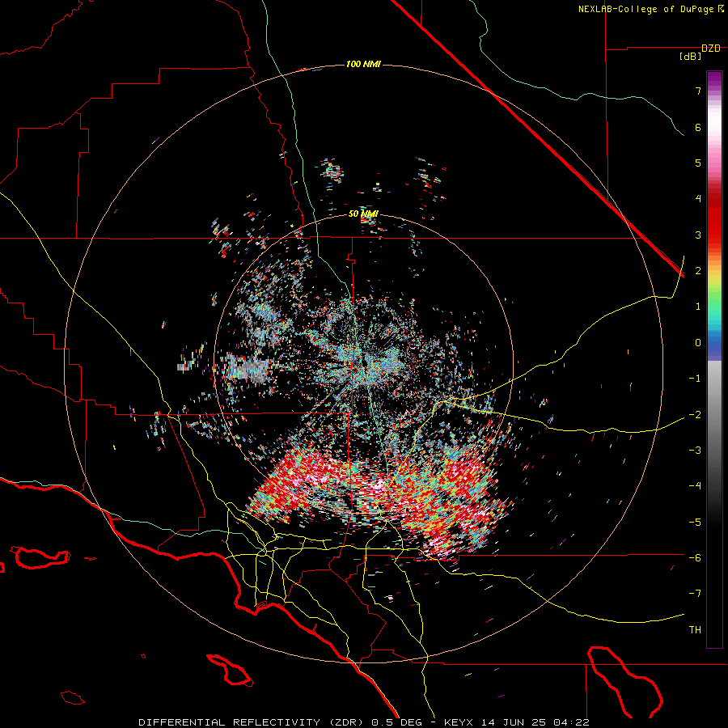
Task: Click the ZDR color scale bar
Action: pyautogui.click(x=714, y=359)
